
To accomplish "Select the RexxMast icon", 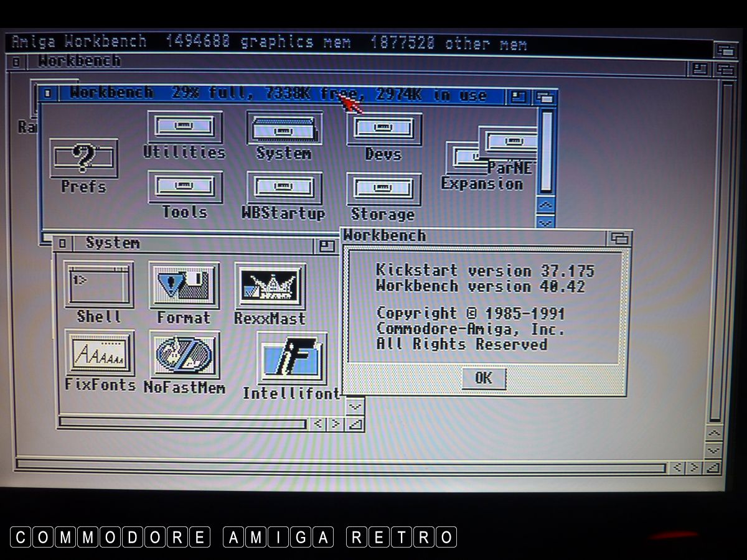I will tap(270, 286).
